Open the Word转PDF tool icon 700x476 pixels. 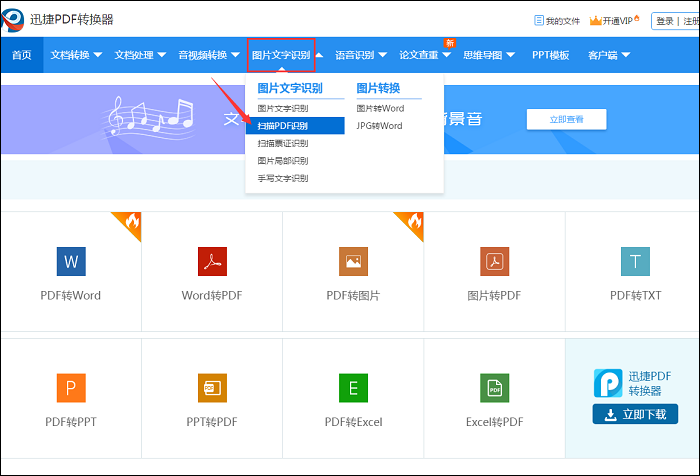click(212, 261)
